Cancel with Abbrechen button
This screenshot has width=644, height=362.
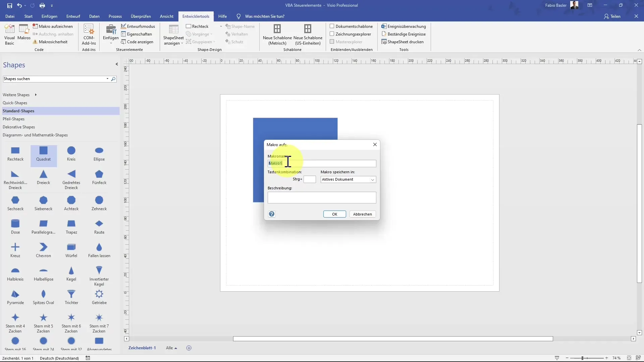[362, 214]
